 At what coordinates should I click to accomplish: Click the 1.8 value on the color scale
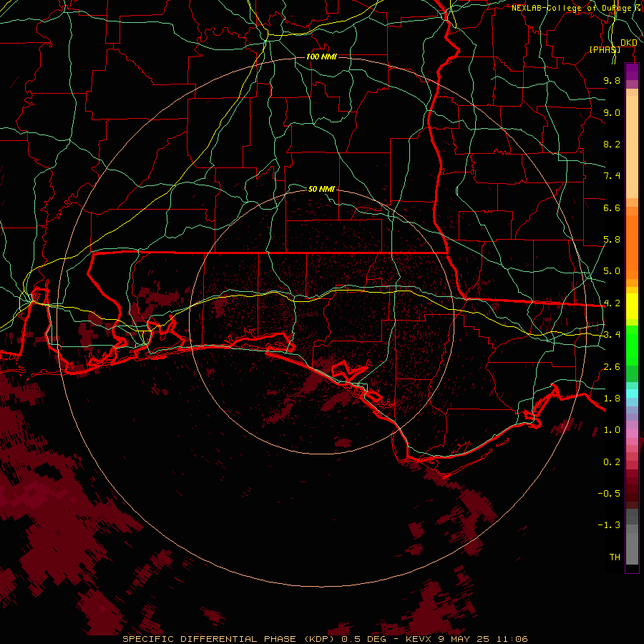pos(612,399)
